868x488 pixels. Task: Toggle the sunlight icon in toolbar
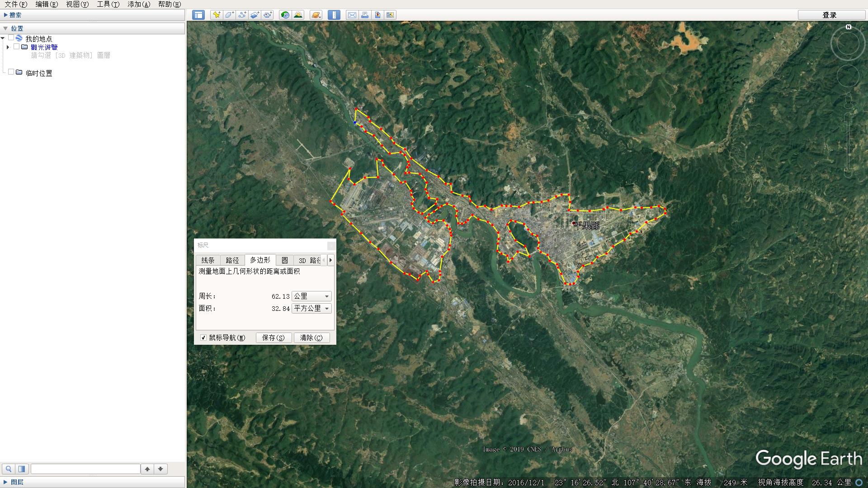pyautogui.click(x=298, y=15)
